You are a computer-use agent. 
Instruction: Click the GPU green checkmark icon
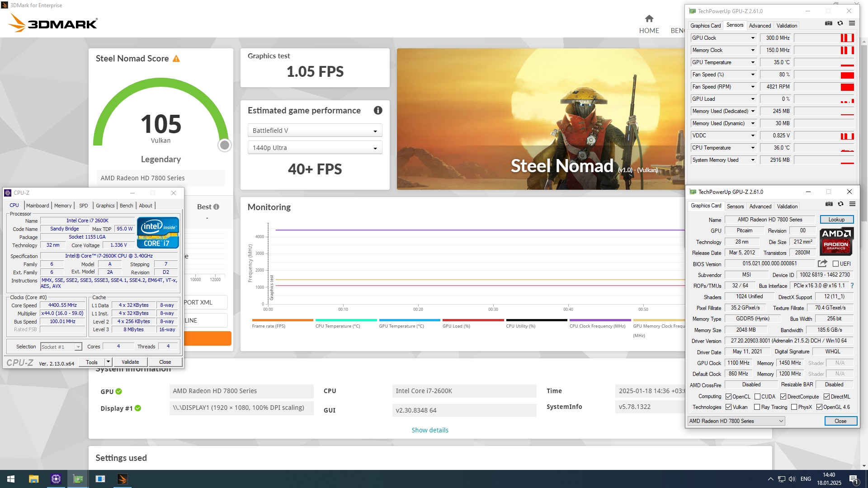(x=118, y=391)
